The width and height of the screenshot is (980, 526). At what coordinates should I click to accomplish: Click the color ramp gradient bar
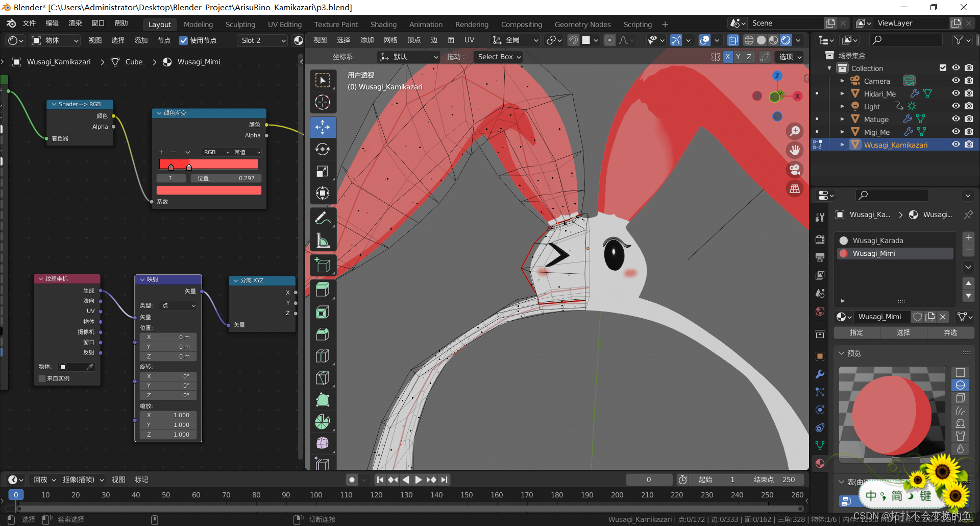[x=209, y=164]
